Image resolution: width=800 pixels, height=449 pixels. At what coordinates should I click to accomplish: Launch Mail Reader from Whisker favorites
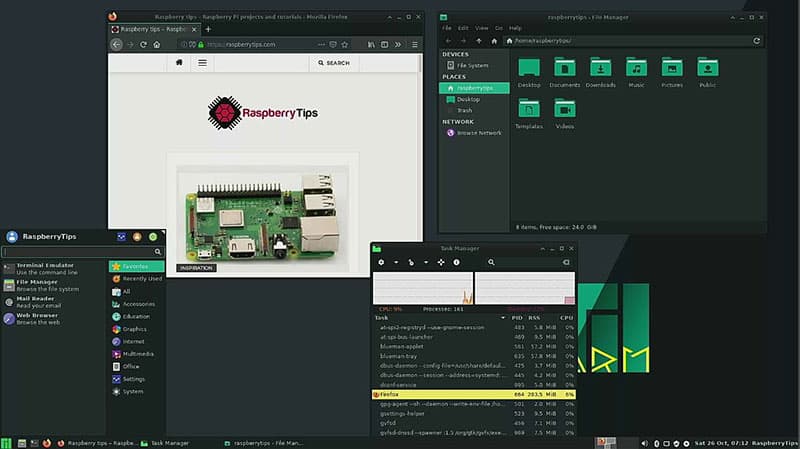click(x=54, y=302)
